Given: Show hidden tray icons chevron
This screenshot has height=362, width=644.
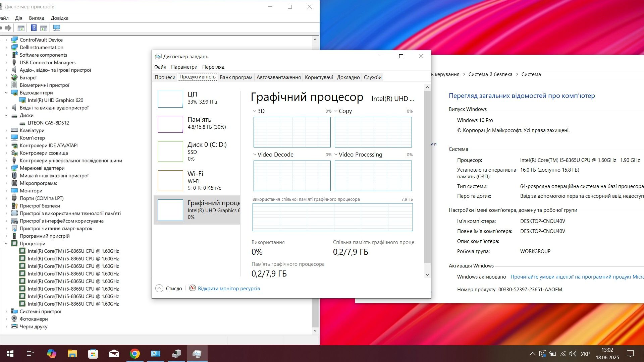Looking at the screenshot, I should point(532,354).
